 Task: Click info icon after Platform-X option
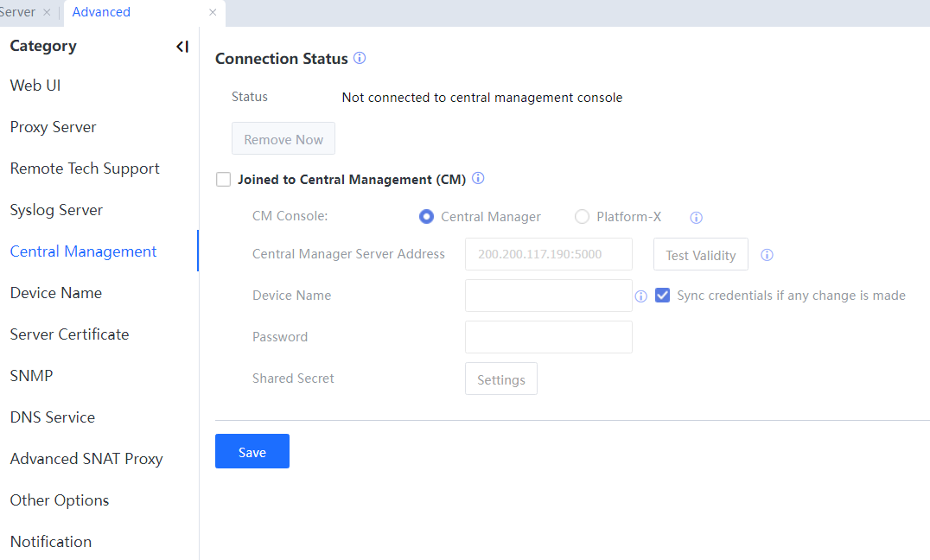(696, 218)
